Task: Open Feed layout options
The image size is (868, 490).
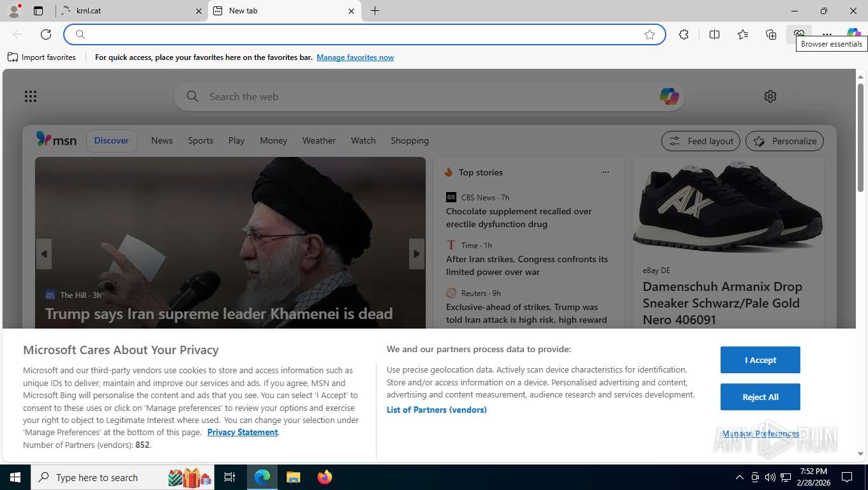Action: click(x=701, y=141)
